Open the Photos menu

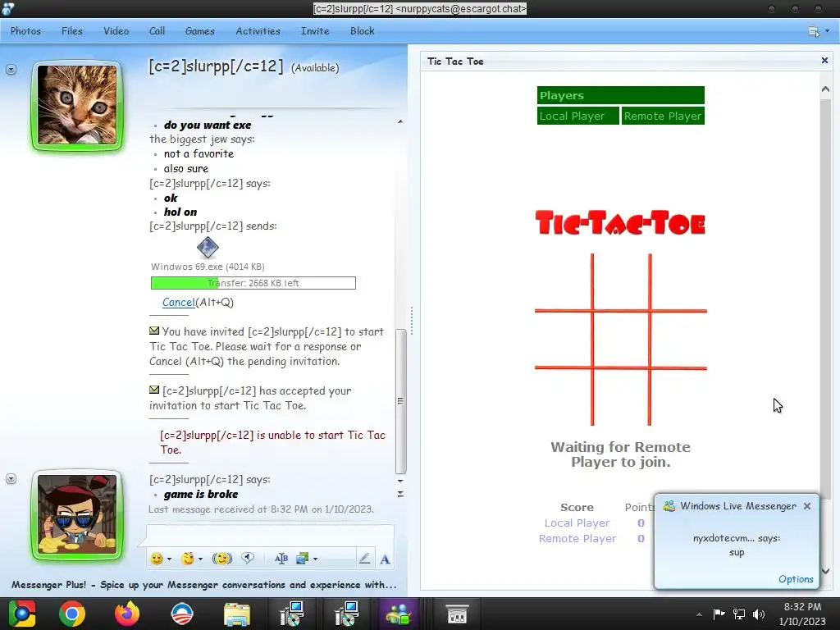coord(25,31)
